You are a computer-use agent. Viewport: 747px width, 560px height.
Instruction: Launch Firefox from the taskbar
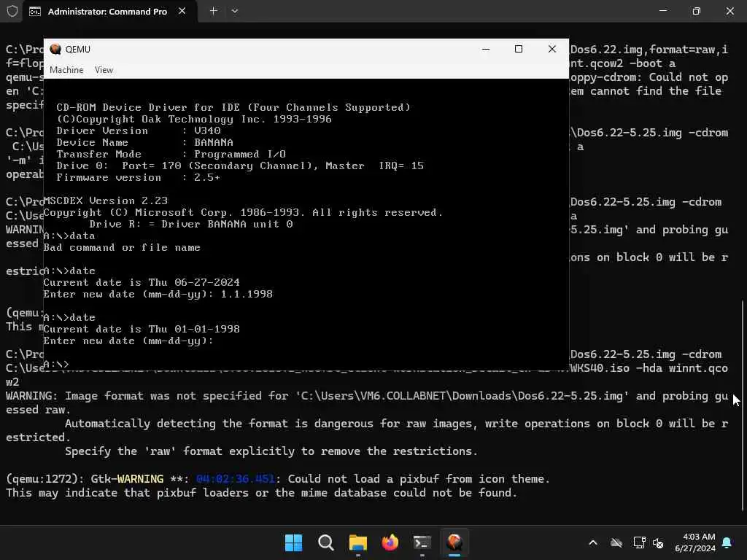point(390,542)
